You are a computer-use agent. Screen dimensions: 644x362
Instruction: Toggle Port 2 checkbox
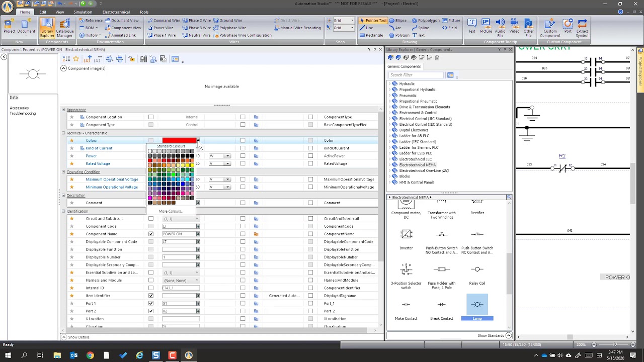tap(151, 311)
